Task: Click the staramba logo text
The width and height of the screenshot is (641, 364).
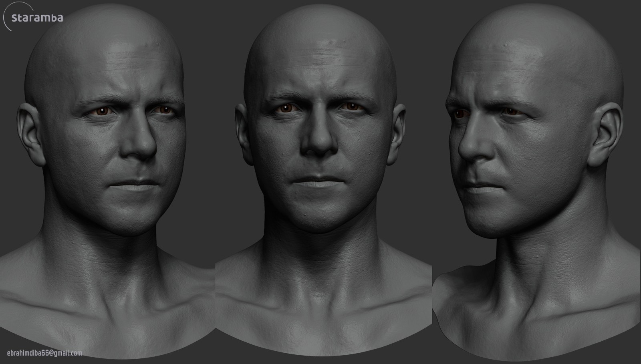Action: tap(37, 18)
